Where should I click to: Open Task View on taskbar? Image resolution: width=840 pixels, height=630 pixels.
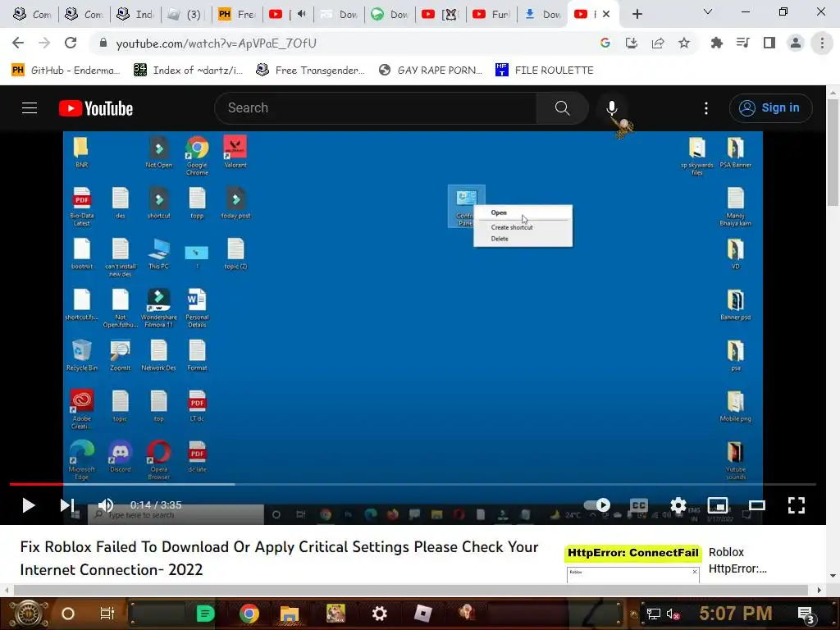pyautogui.click(x=107, y=614)
